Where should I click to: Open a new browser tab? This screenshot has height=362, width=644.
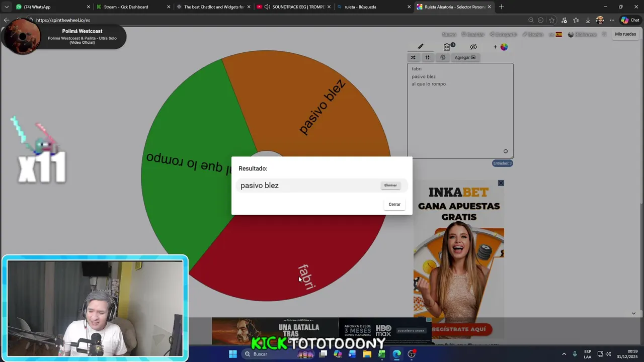point(501,7)
